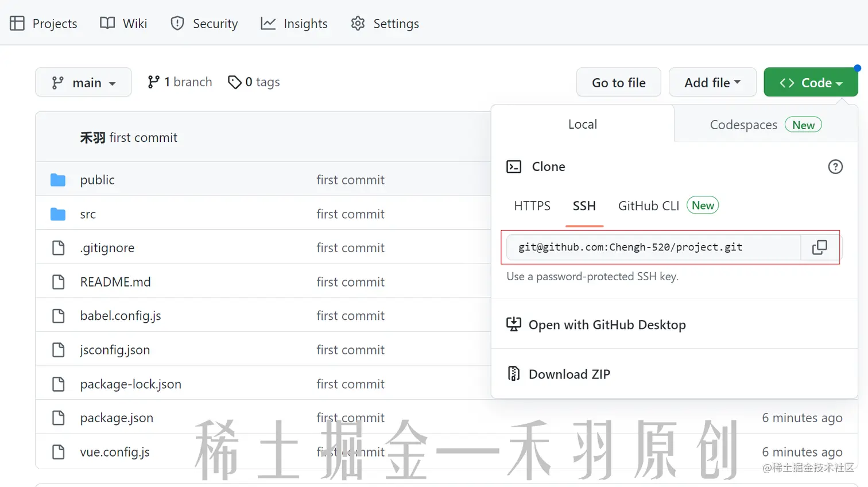Open the .gitignore file
This screenshot has width=868, height=487.
point(107,248)
